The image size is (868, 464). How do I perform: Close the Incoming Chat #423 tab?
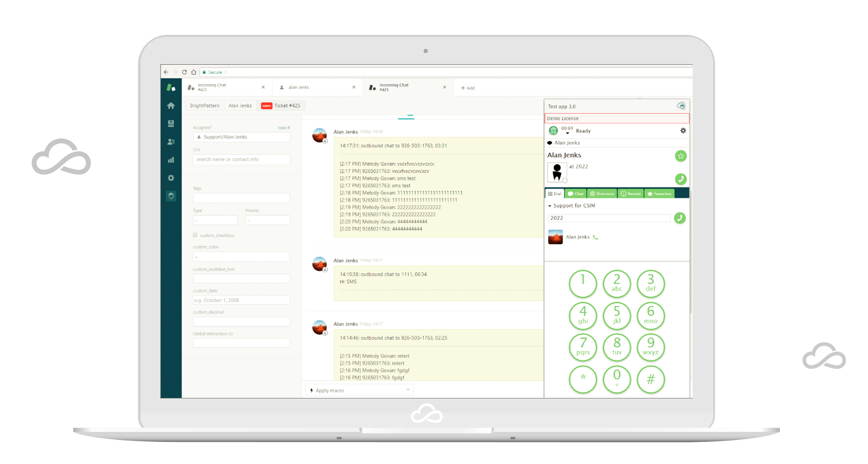pyautogui.click(x=263, y=87)
